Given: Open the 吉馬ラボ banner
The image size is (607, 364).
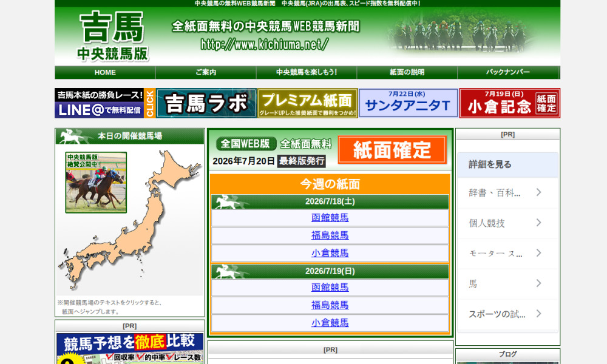Looking at the screenshot, I should tap(206, 103).
